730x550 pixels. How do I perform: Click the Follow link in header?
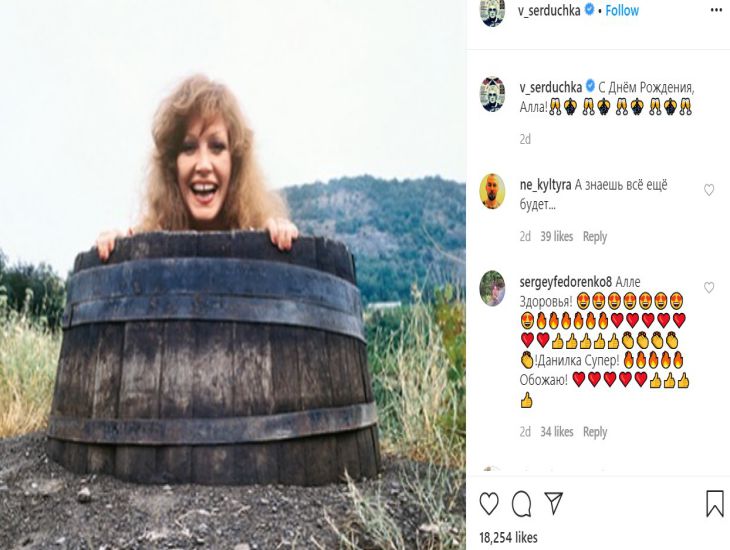click(622, 10)
